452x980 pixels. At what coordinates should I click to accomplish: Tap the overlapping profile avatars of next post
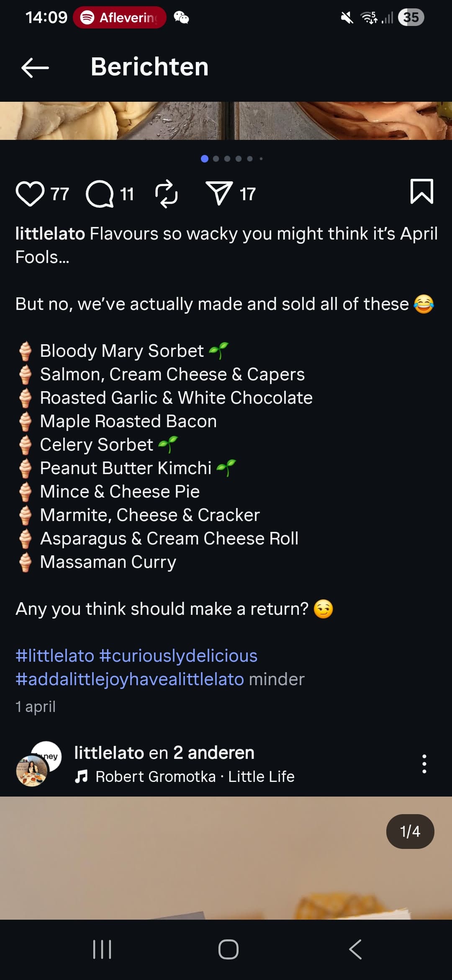(39, 764)
